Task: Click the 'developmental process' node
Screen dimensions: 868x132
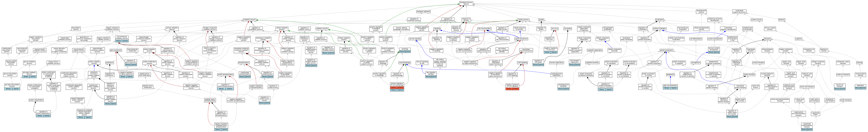Action: coord(701,11)
